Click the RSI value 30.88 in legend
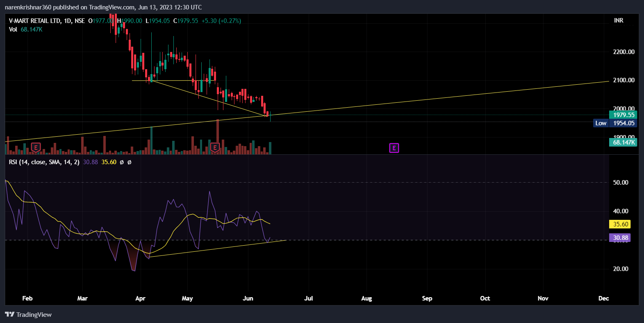 click(x=91, y=162)
